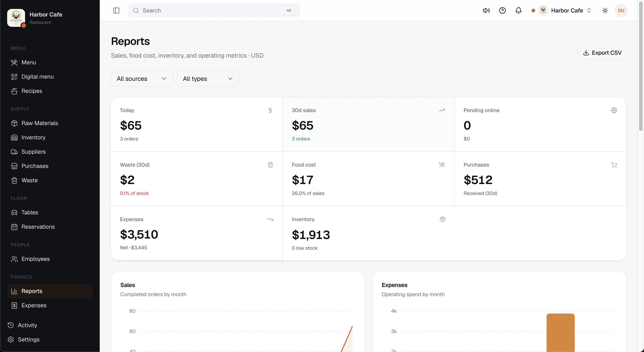Viewport: 644px width, 352px height.
Task: Click the '0.1% of stock' text
Action: (x=134, y=193)
